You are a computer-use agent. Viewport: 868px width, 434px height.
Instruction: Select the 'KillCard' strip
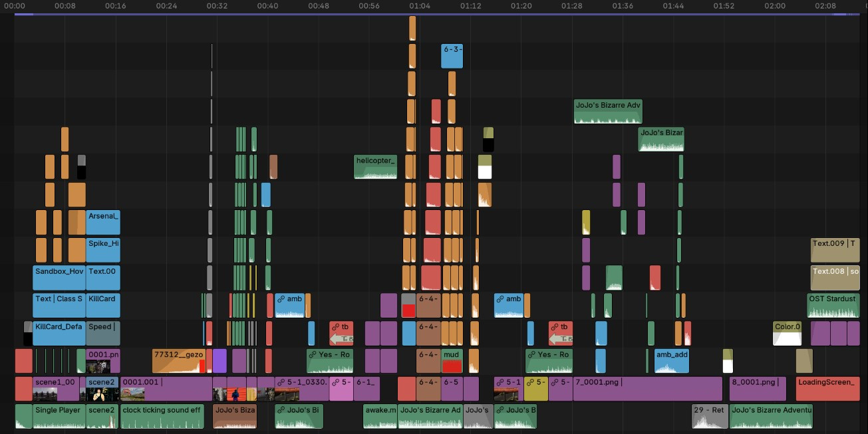103,306
